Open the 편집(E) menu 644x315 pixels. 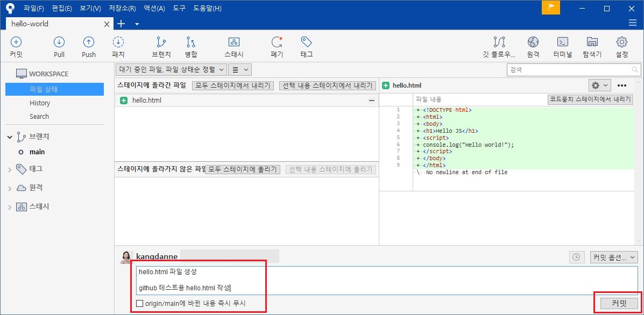click(62, 8)
